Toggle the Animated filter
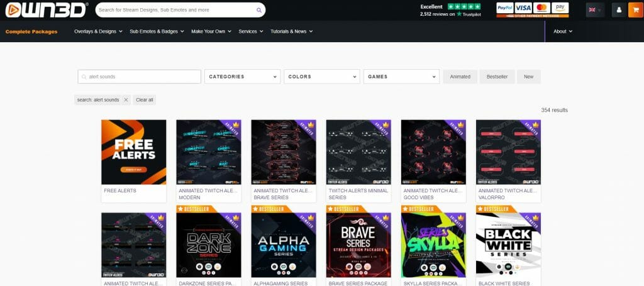 pyautogui.click(x=460, y=77)
